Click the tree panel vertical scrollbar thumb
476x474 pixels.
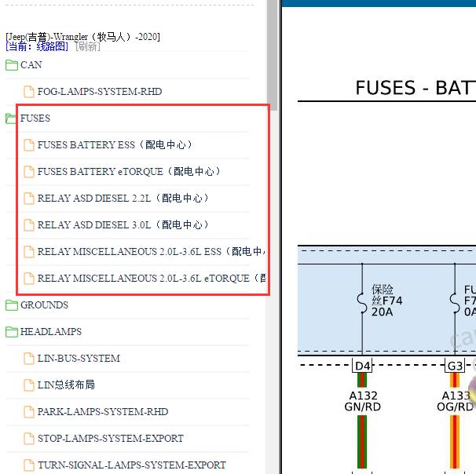click(x=273, y=53)
